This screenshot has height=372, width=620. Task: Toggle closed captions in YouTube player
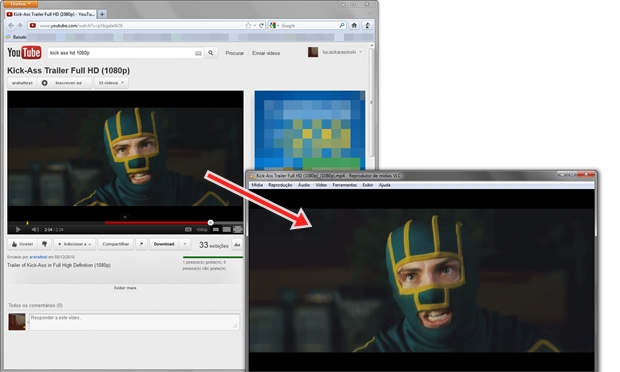[x=188, y=229]
